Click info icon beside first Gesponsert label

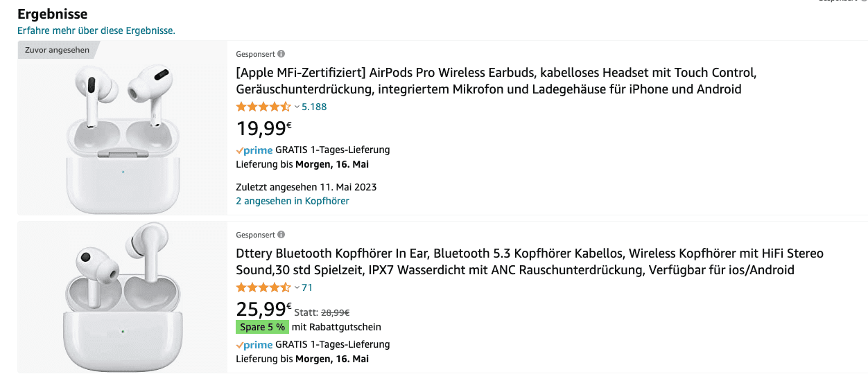pos(281,54)
